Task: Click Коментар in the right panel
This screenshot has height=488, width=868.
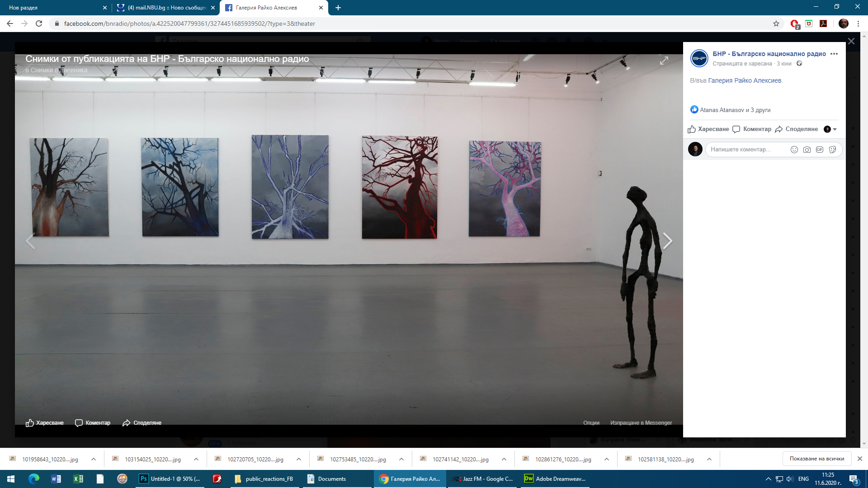Action: coord(752,129)
